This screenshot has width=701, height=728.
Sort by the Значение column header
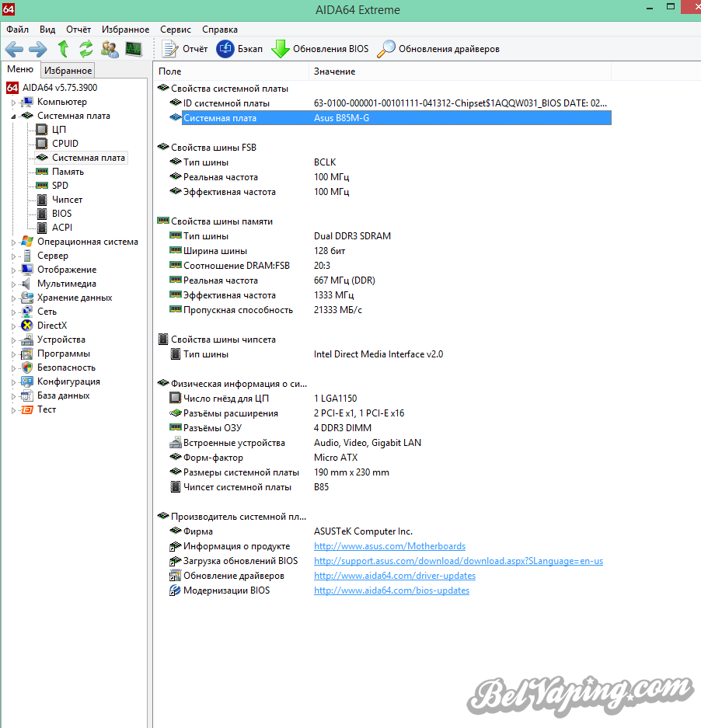[x=460, y=71]
